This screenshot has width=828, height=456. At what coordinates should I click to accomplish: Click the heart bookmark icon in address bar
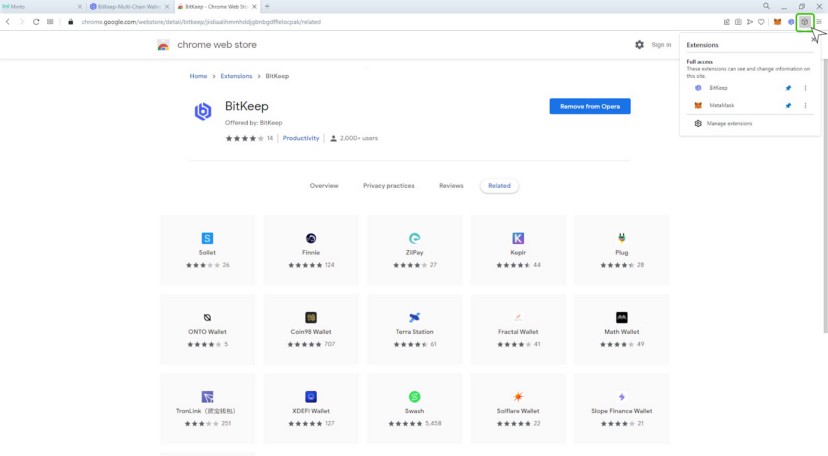tap(761, 22)
